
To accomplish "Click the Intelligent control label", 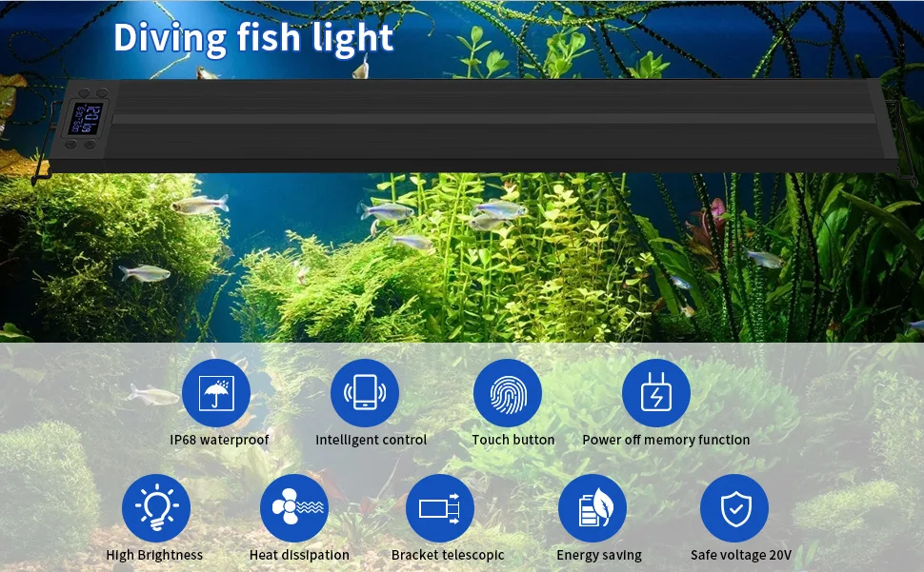I will 372,440.
